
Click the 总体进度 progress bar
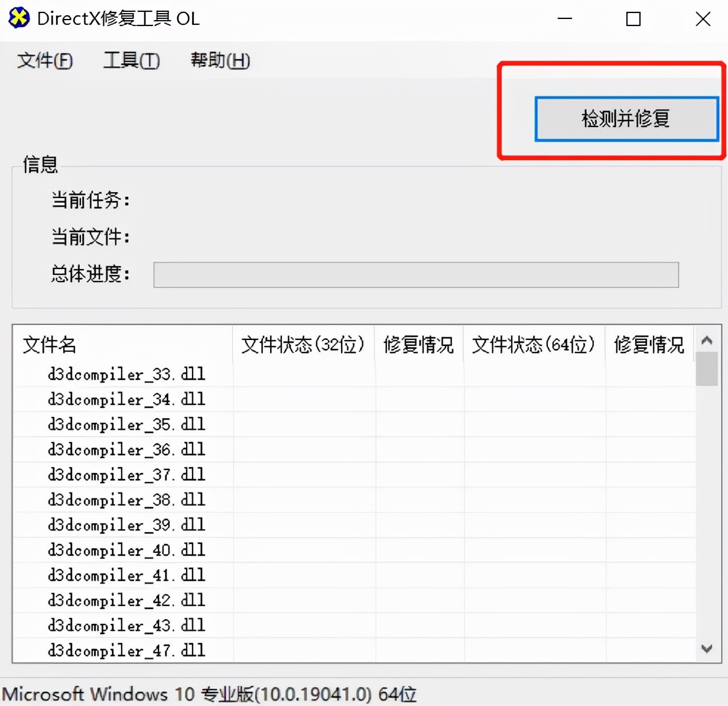(415, 274)
